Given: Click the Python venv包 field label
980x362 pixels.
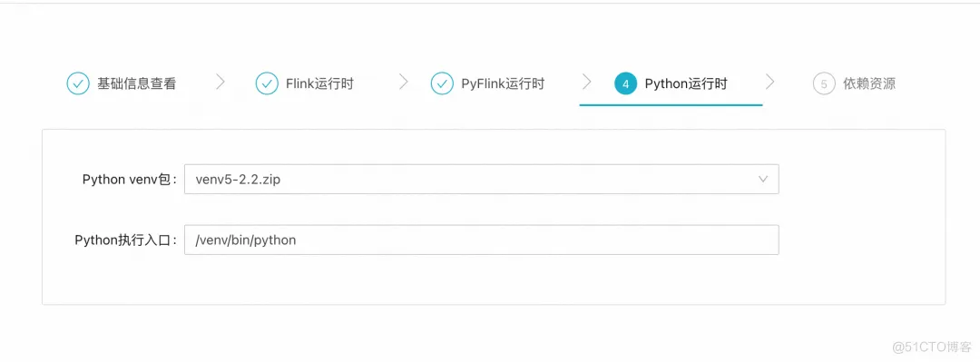Looking at the screenshot, I should [130, 180].
